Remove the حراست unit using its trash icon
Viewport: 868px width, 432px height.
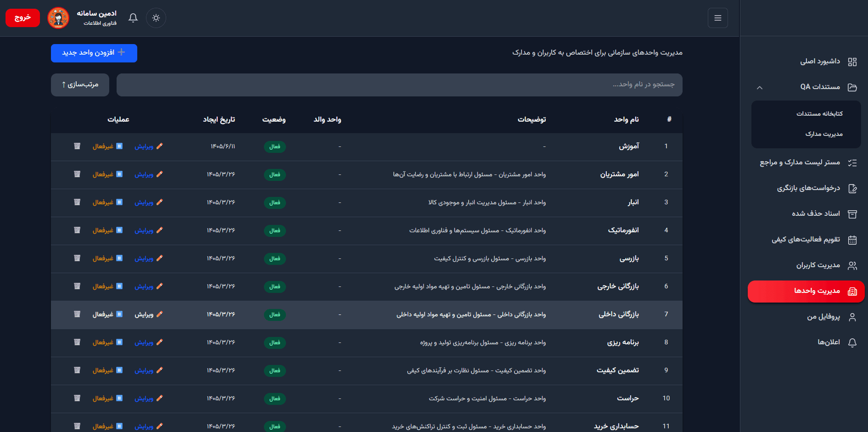click(x=77, y=398)
